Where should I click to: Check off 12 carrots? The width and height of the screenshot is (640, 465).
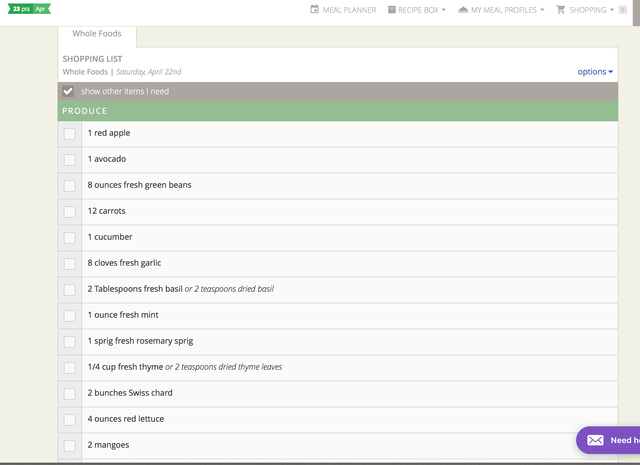70,212
